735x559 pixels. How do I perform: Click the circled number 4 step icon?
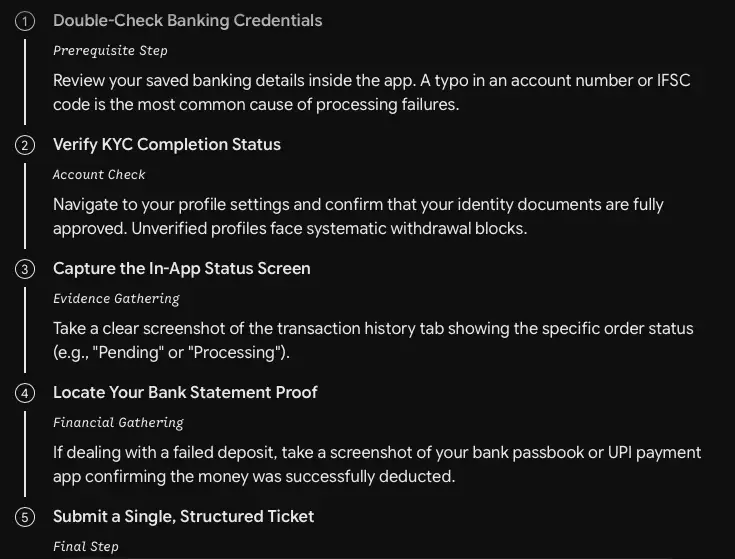pyautogui.click(x=25, y=393)
